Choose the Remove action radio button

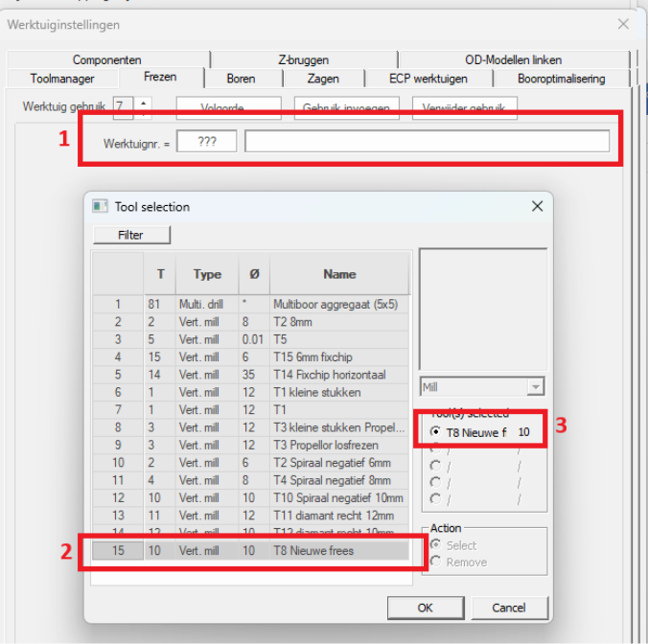[x=435, y=562]
